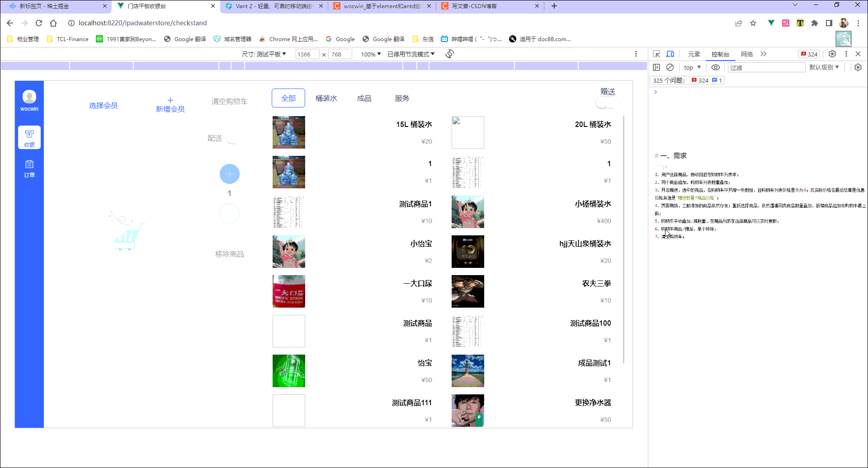Select the 农夫三拳 product image
Screen dimensions: 868x468
point(468,291)
